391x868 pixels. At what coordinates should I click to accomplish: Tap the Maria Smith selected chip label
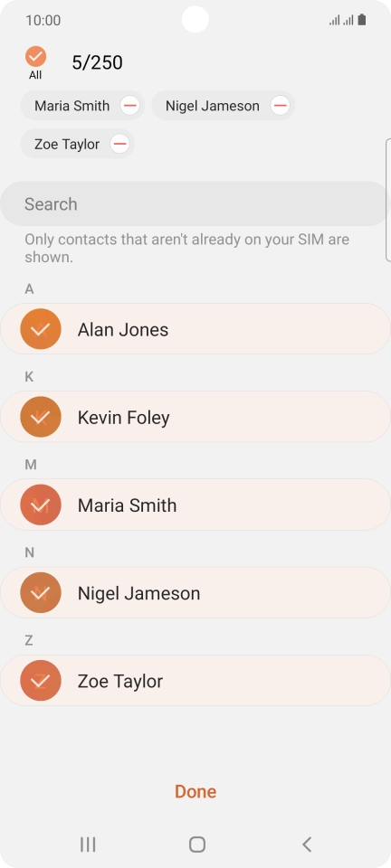(72, 106)
